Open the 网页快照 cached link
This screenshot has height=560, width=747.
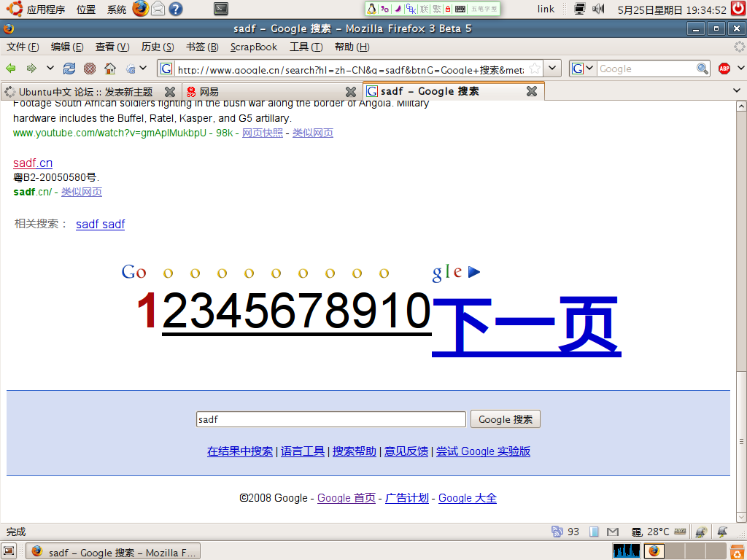263,133
